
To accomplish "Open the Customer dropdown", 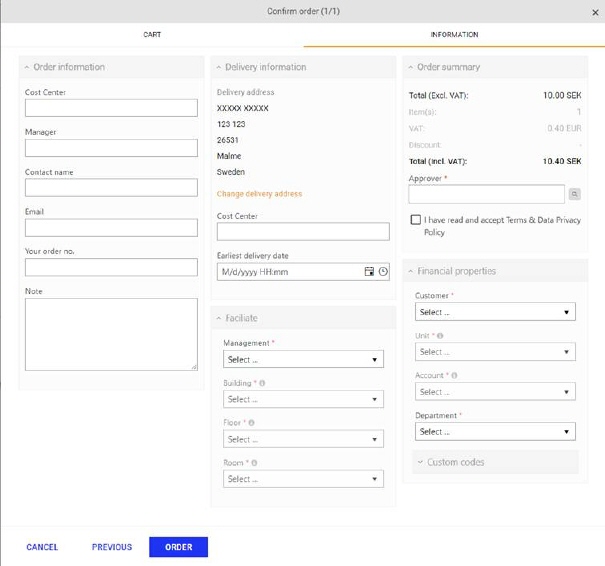I will coord(494,312).
